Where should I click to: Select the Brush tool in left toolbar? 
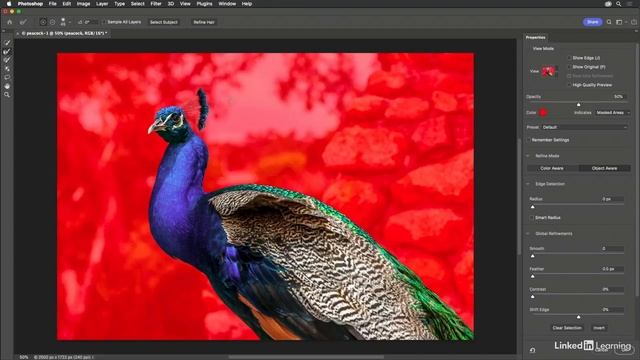click(x=7, y=60)
